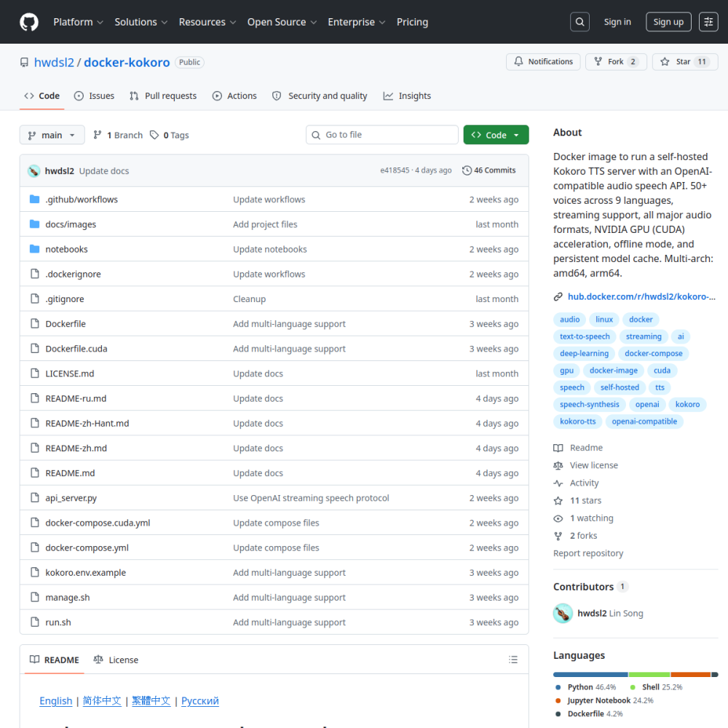This screenshot has width=728, height=728.
Task: Click the tag icon beside 0 Tags
Action: point(154,135)
